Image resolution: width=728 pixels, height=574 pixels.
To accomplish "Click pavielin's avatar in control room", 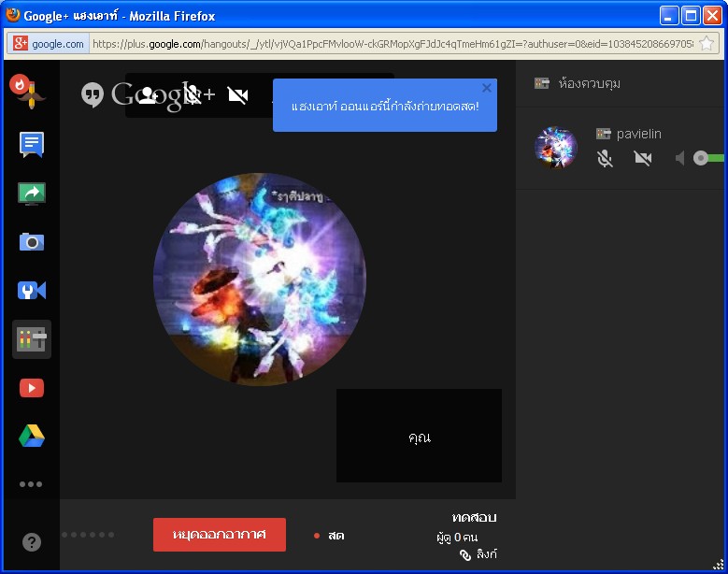I will tap(556, 147).
